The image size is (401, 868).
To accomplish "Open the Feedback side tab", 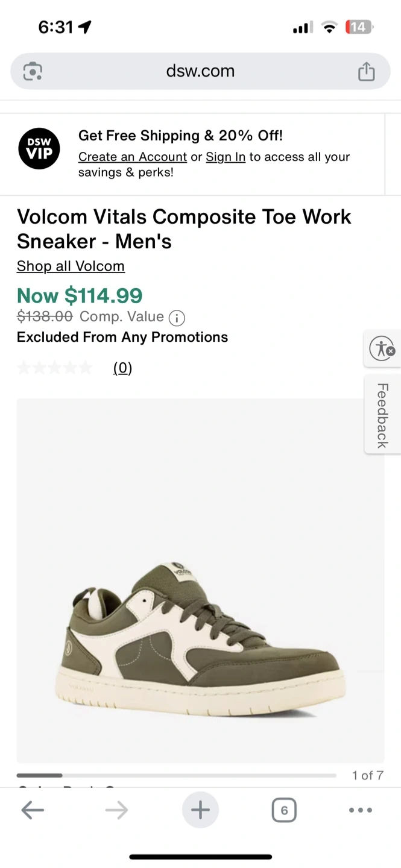I will (382, 415).
